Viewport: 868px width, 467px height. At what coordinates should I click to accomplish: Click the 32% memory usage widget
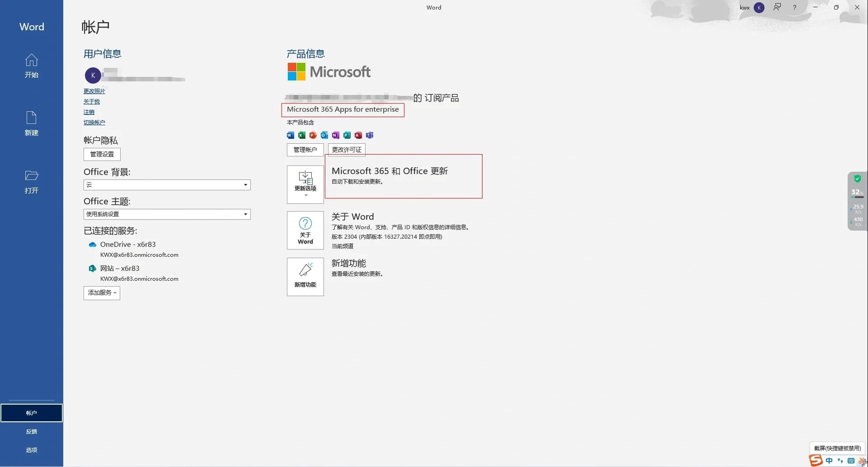857,193
